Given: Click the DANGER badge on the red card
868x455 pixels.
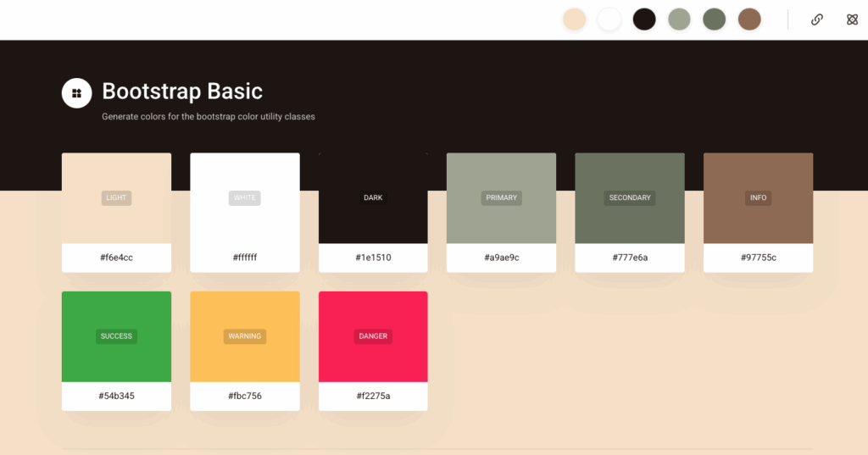Looking at the screenshot, I should (373, 336).
